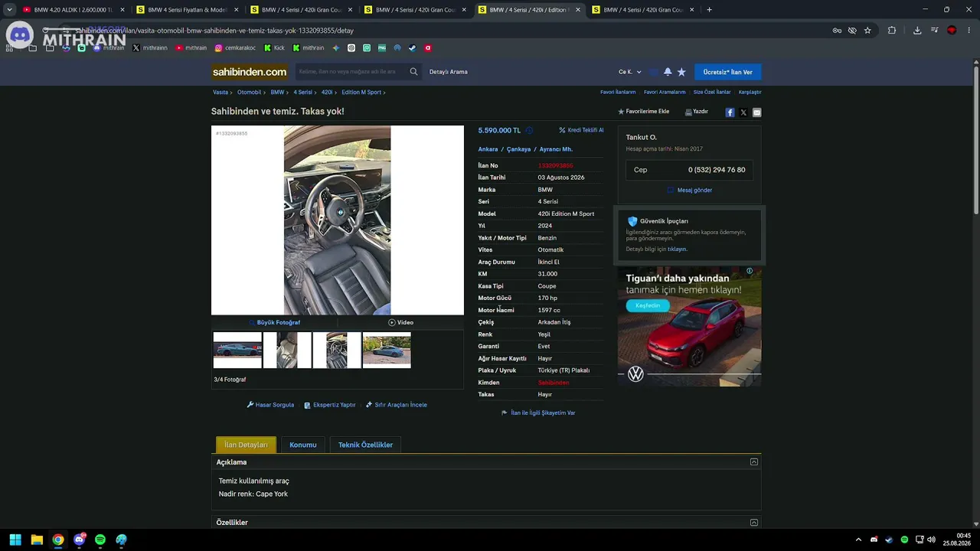
Task: Open the Chrome three-dot menu
Action: point(969,31)
